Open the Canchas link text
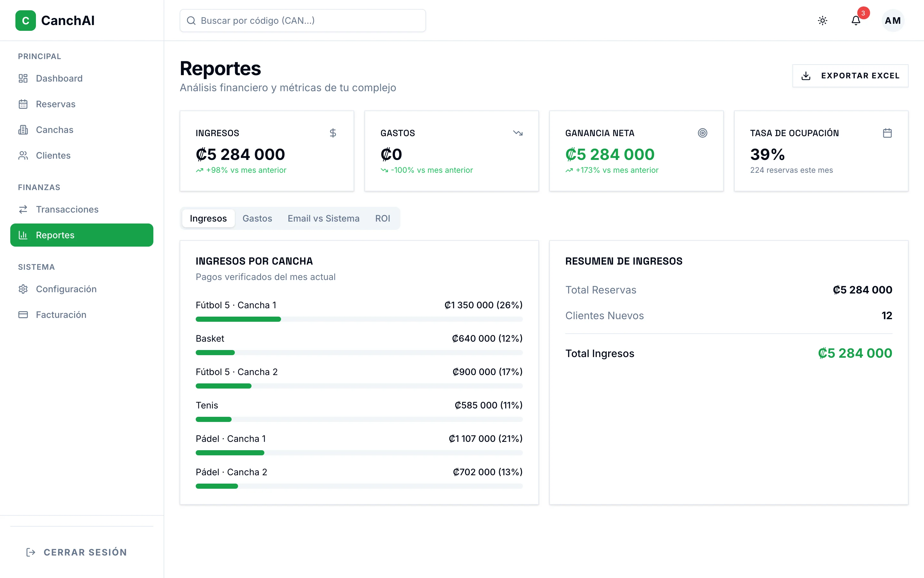This screenshot has height=578, width=924. pos(55,130)
